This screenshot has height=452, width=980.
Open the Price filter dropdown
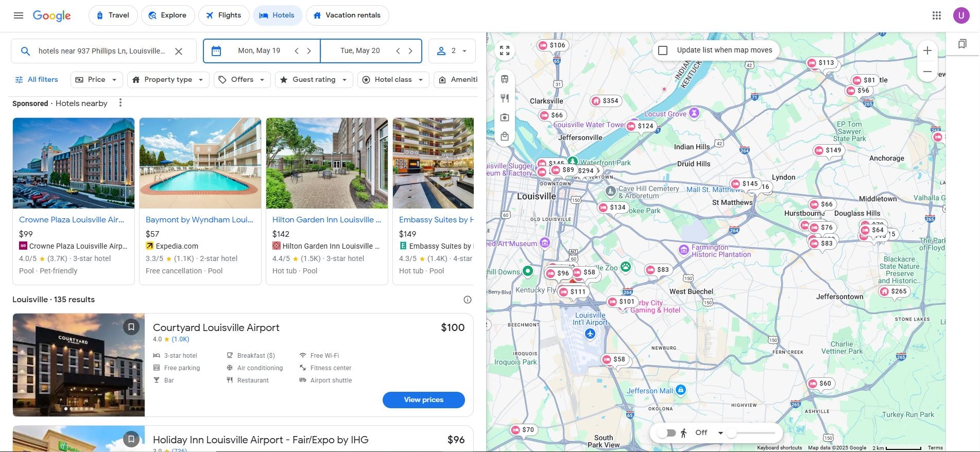pyautogui.click(x=96, y=80)
